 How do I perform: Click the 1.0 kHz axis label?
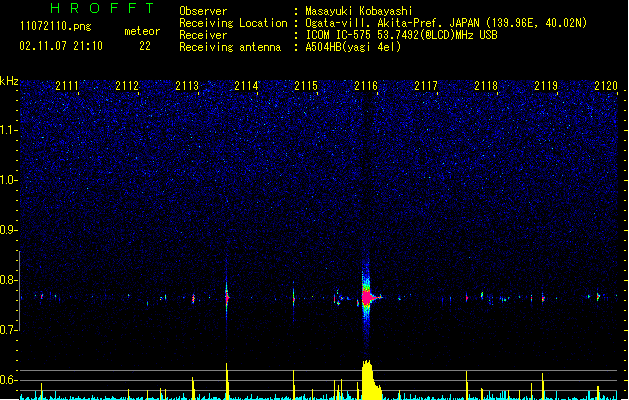[8, 180]
